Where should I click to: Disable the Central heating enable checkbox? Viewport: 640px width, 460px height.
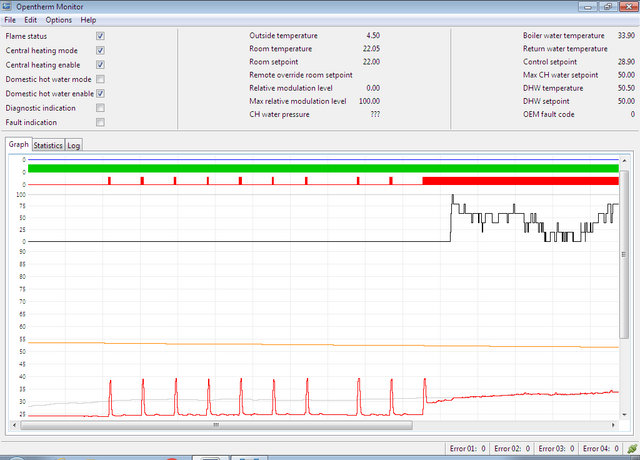coord(100,65)
